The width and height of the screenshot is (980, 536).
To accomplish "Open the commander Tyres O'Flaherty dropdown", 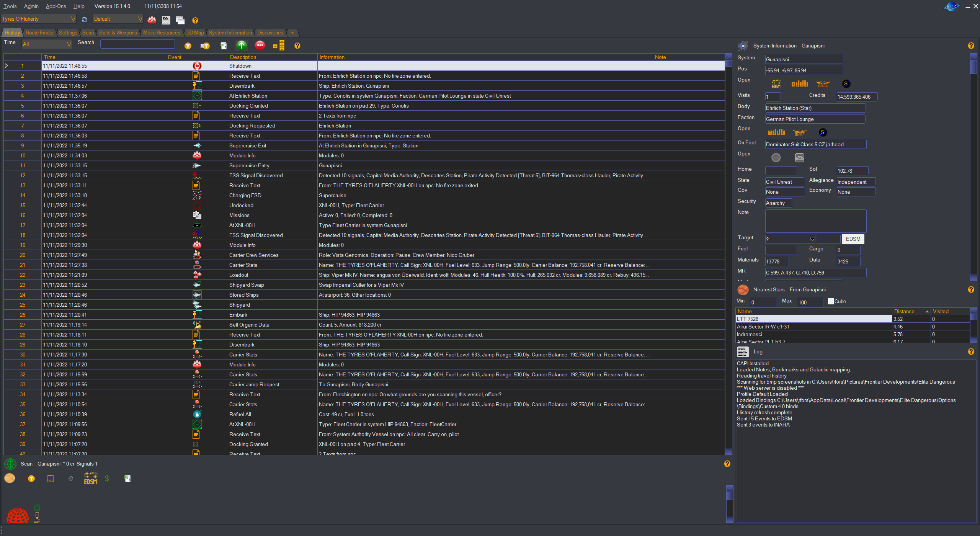I will pyautogui.click(x=39, y=19).
